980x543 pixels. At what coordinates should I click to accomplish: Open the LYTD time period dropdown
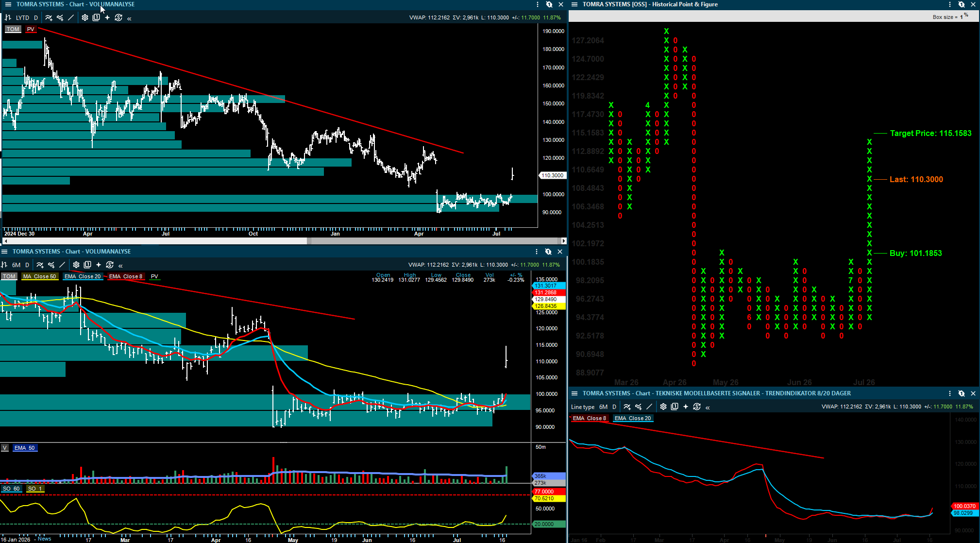[x=22, y=17]
